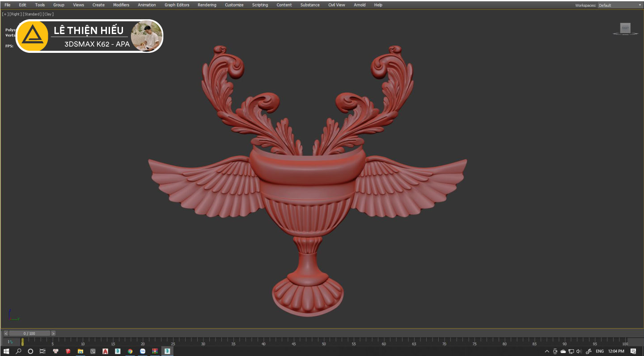
Task: Open the AutoCAD taskbar icon
Action: [x=105, y=352]
